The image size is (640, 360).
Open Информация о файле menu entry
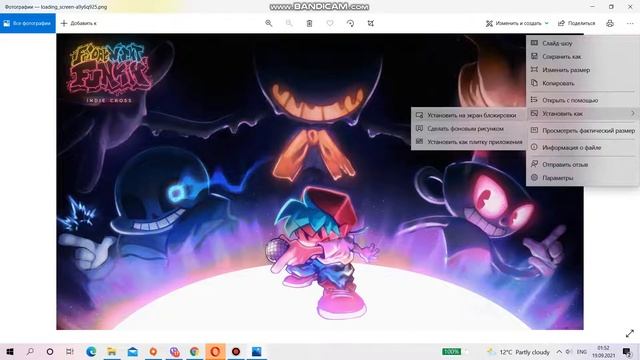click(582, 147)
